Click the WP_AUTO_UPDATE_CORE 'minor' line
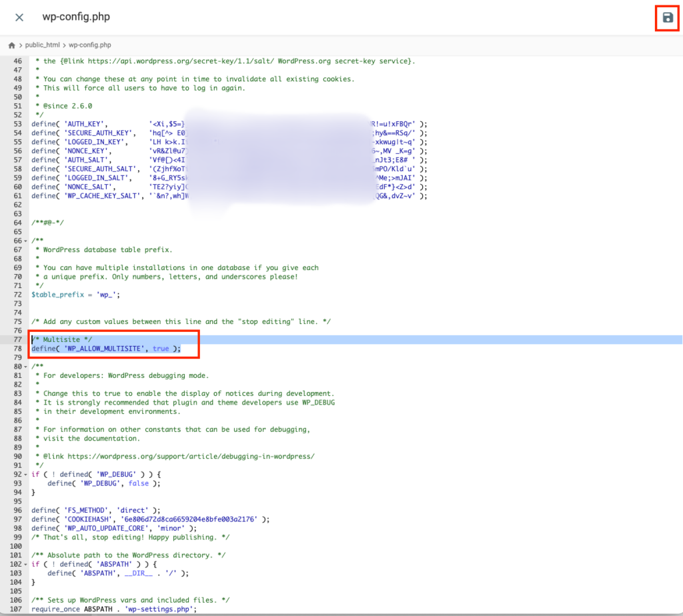The height and width of the screenshot is (616, 683). click(114, 529)
